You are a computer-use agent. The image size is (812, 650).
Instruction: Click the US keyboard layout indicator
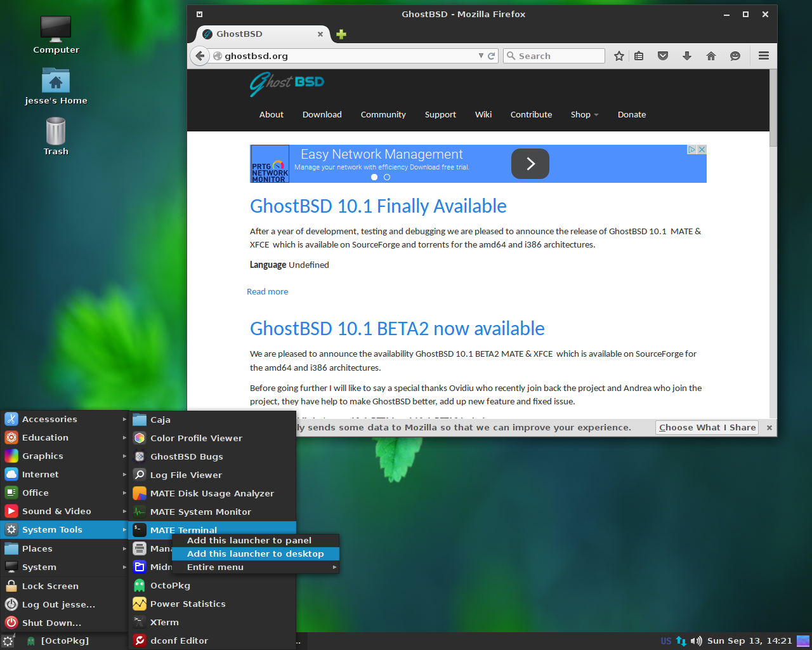click(x=666, y=641)
